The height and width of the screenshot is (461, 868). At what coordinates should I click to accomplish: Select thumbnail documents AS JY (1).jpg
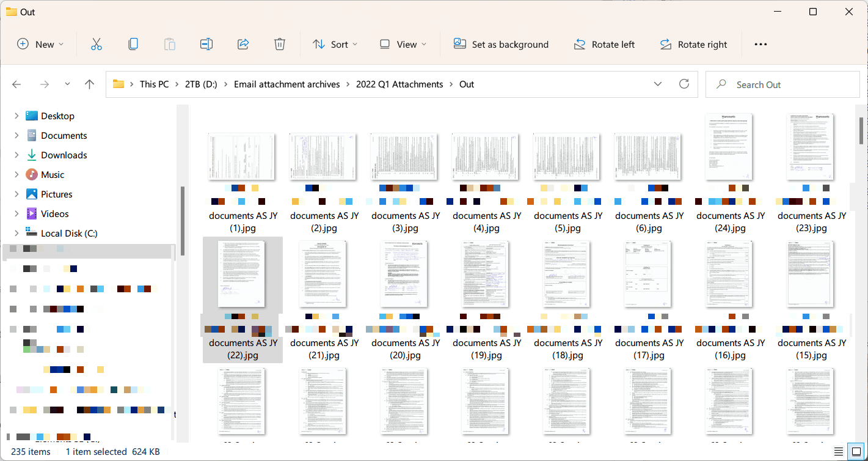tap(242, 157)
